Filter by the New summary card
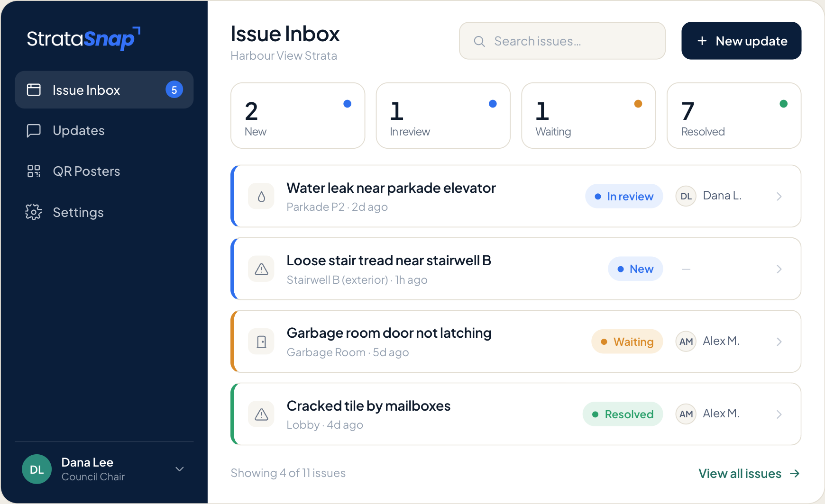 (298, 116)
